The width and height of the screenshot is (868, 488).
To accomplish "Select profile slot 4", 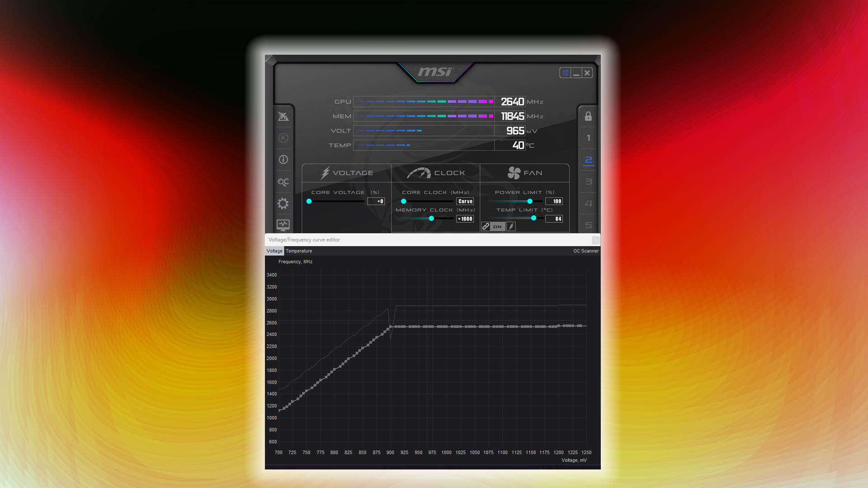I will tap(588, 203).
